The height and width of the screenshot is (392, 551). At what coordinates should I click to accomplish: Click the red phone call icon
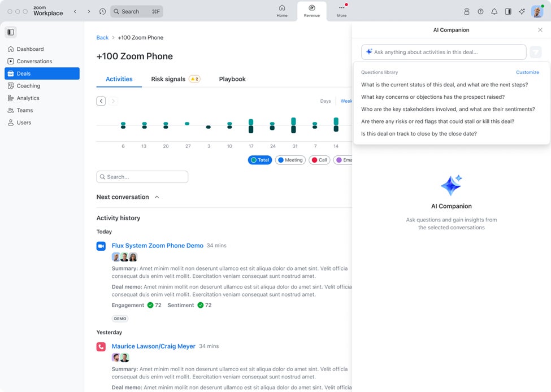pos(101,347)
